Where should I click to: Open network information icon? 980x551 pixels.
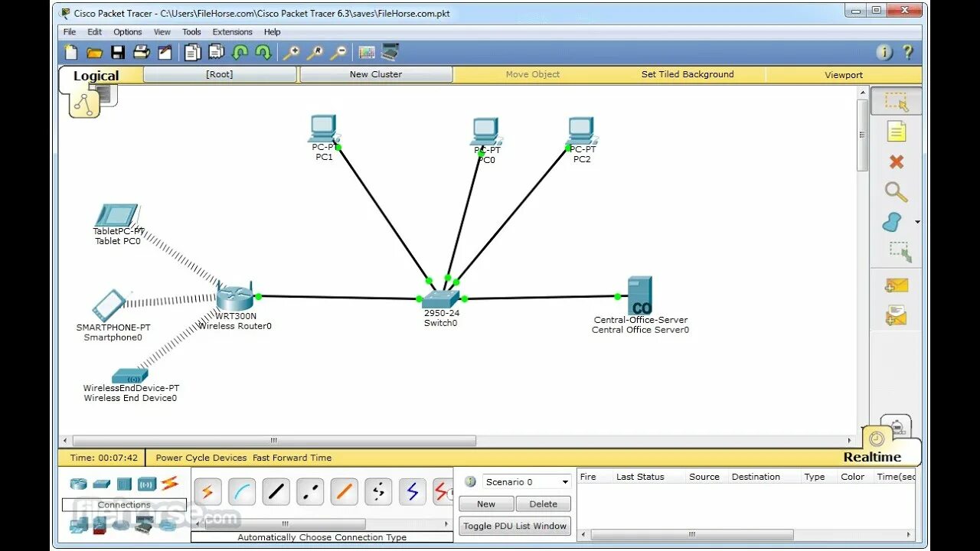884,53
